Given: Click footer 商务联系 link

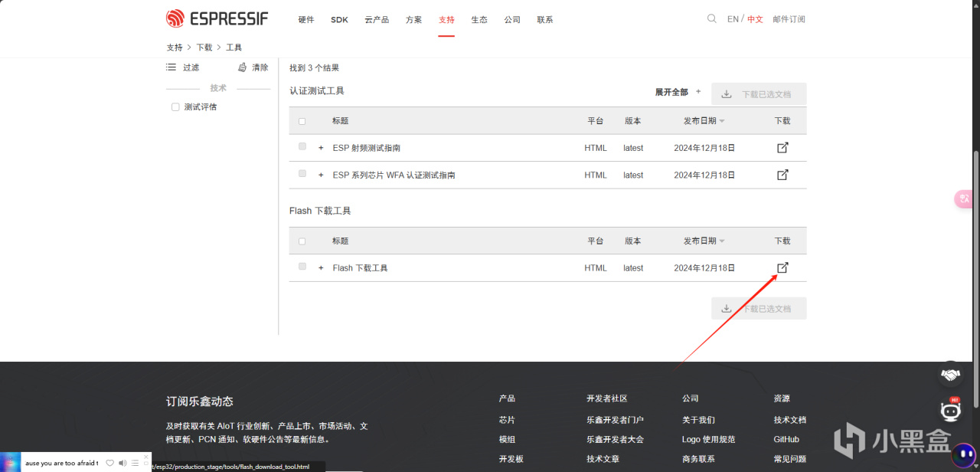Looking at the screenshot, I should click(x=698, y=459).
